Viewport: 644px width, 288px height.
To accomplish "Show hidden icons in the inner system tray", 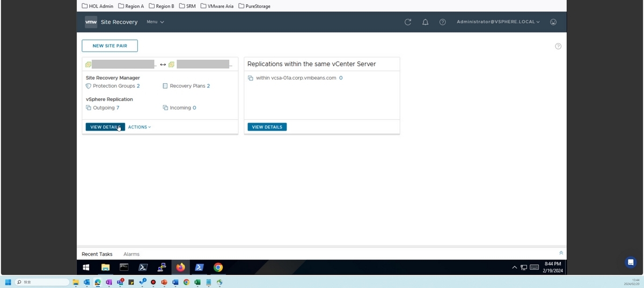I will [515, 267].
